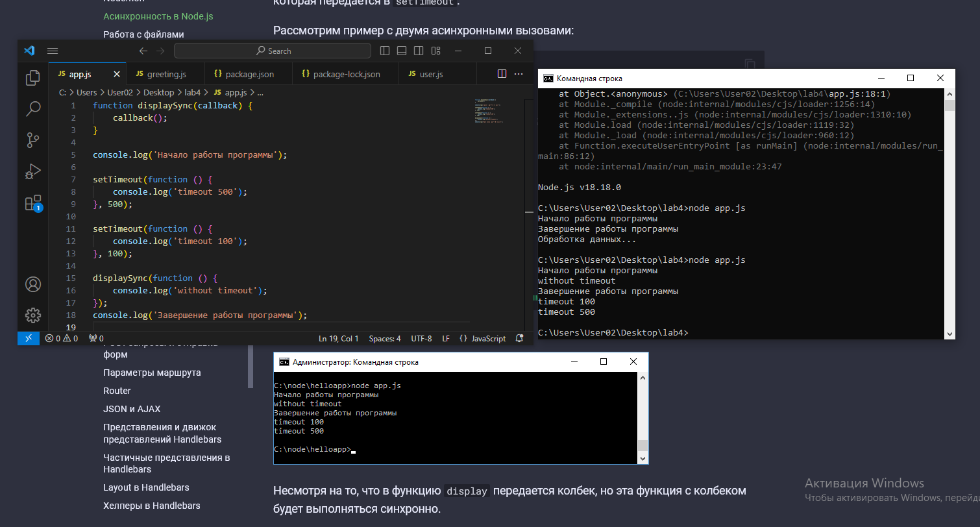This screenshot has width=980, height=527.
Task: Open the UTF-8 encoding selector
Action: pyautogui.click(x=421, y=338)
